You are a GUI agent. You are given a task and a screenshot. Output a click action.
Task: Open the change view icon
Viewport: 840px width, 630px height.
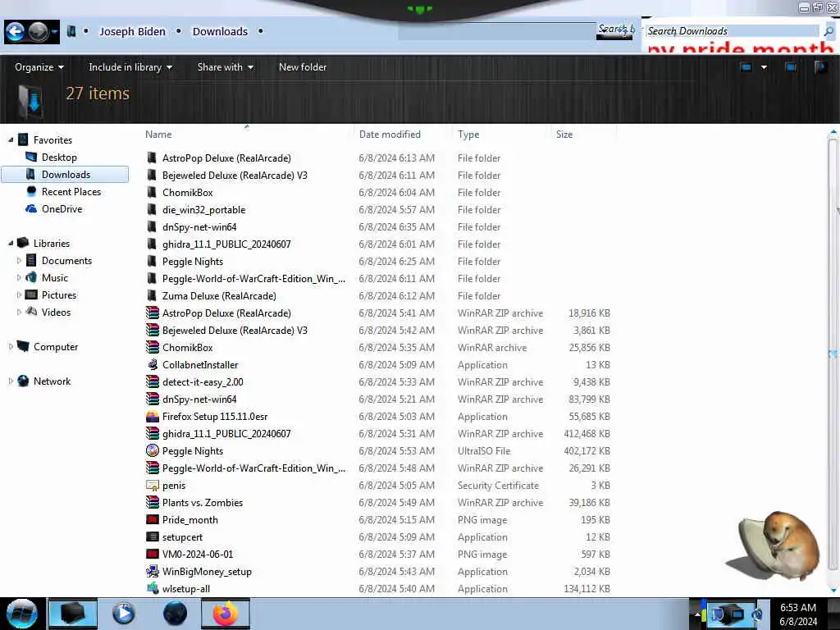746,67
